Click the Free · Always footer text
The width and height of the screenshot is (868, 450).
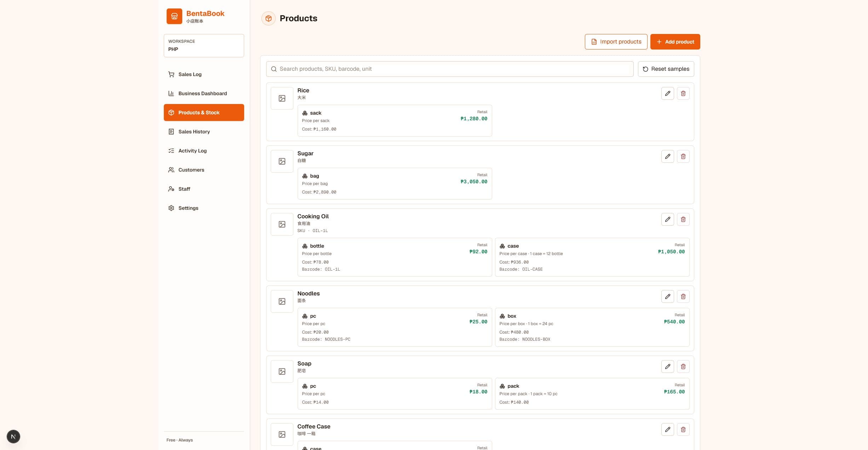[179, 440]
